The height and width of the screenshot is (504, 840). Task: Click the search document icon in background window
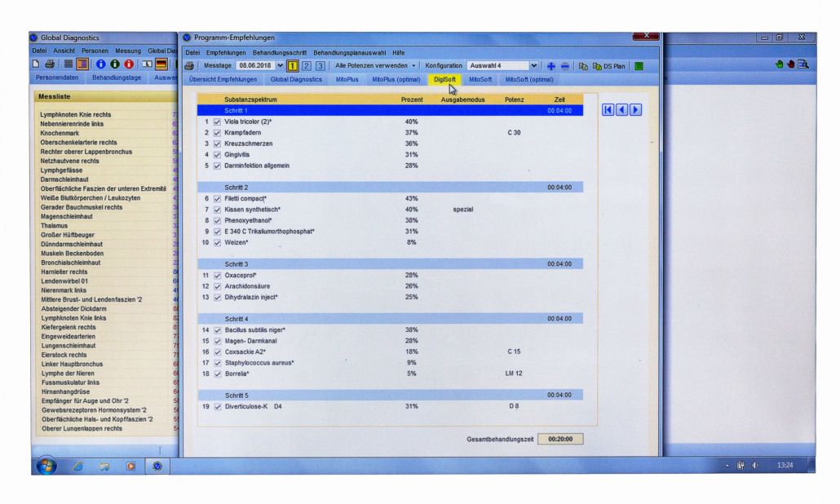803,64
